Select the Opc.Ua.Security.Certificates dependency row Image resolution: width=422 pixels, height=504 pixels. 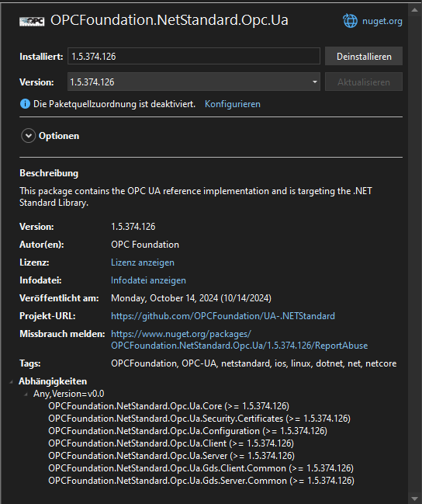click(x=199, y=419)
